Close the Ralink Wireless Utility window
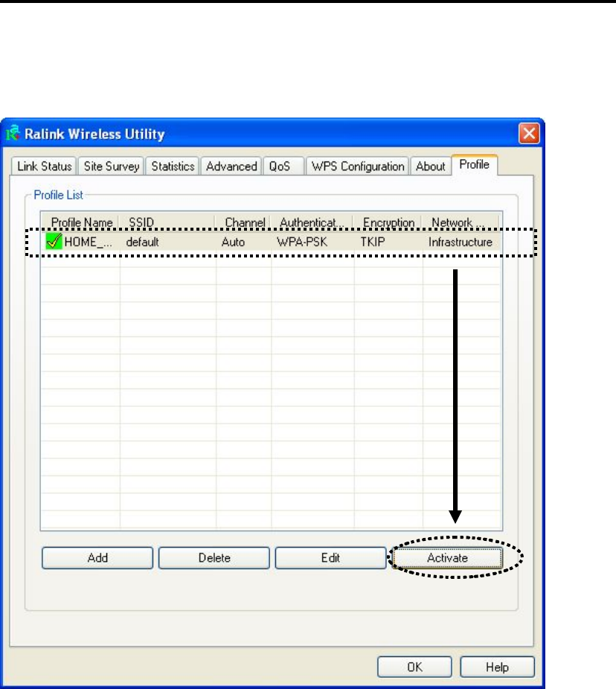 point(529,133)
